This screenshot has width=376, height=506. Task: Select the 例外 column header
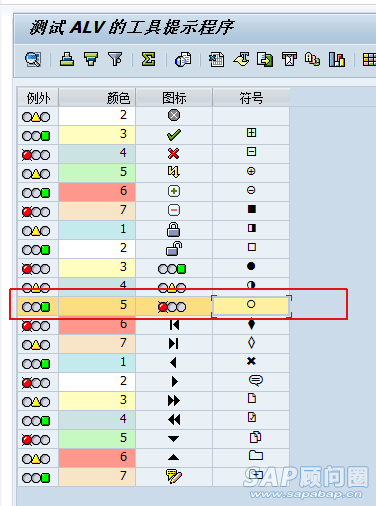pos(38,98)
